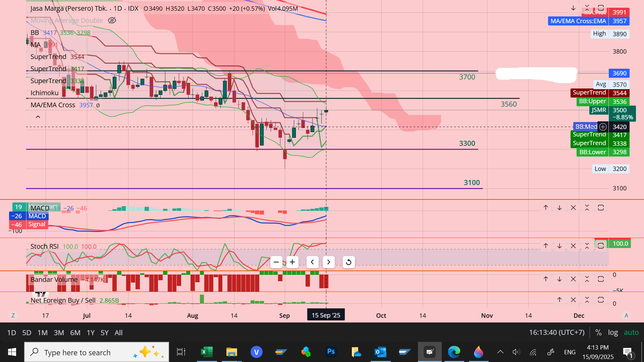Toggle auto scale mode
Screen dimensions: 644x362
click(631, 333)
